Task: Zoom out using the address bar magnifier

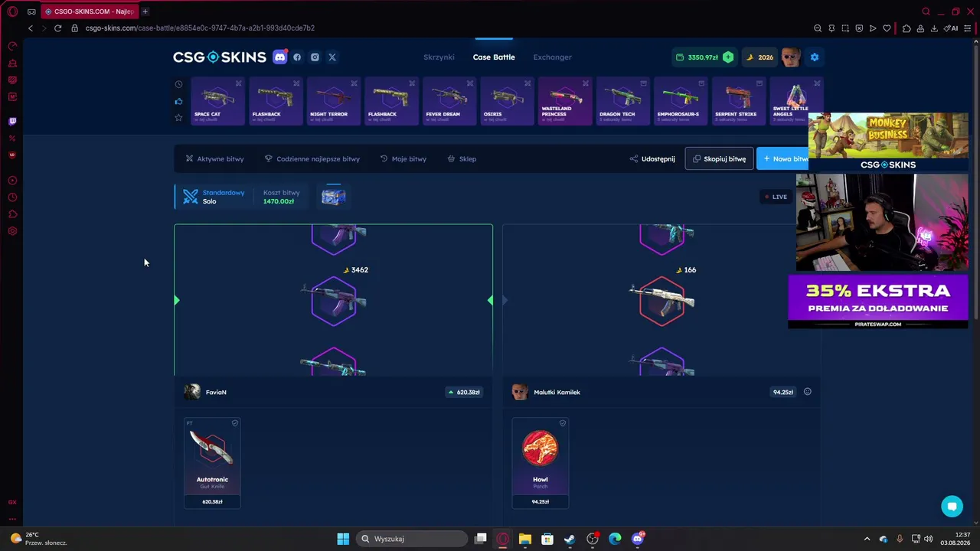Action: (x=818, y=28)
